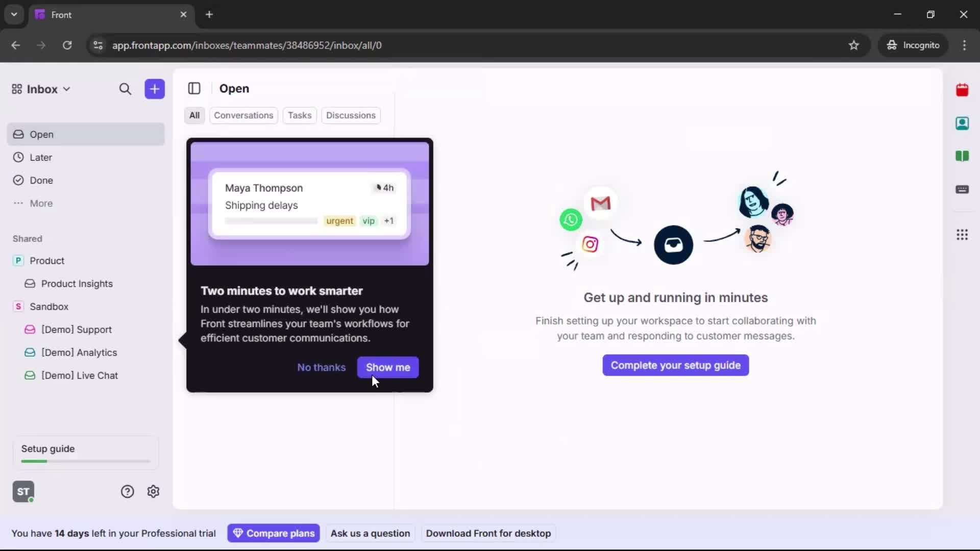This screenshot has height=551, width=980.
Task: Open the teal Contacts icon on the right sidebar
Action: point(963,123)
